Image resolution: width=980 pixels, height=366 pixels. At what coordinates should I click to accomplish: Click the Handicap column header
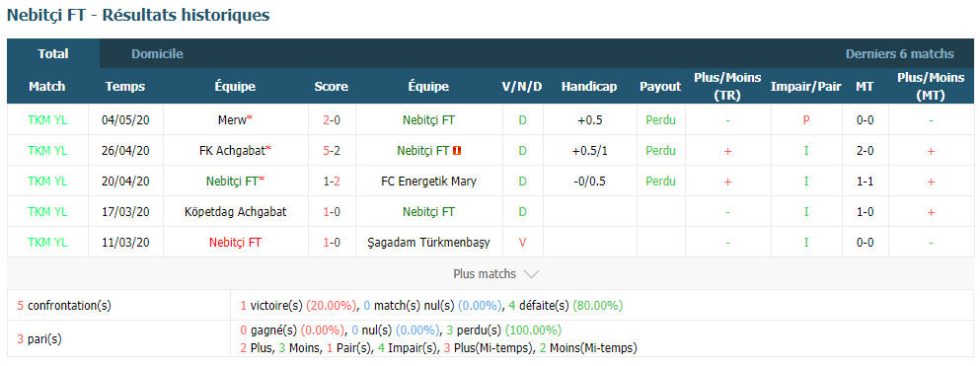click(x=589, y=87)
